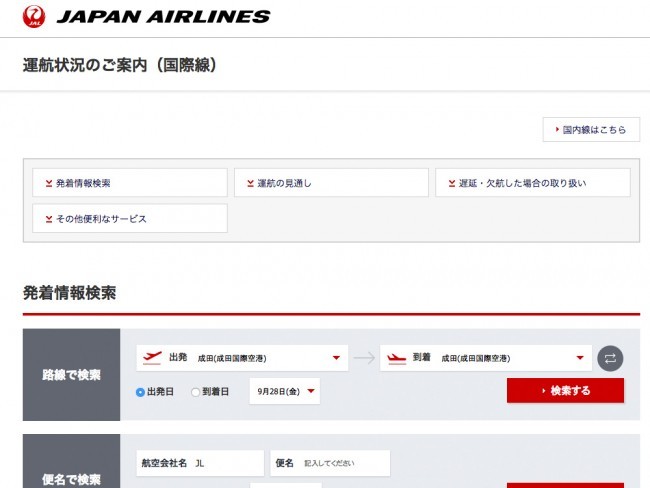The image size is (650, 488).
Task: Jump to 運航の見通し section
Action: point(331,182)
